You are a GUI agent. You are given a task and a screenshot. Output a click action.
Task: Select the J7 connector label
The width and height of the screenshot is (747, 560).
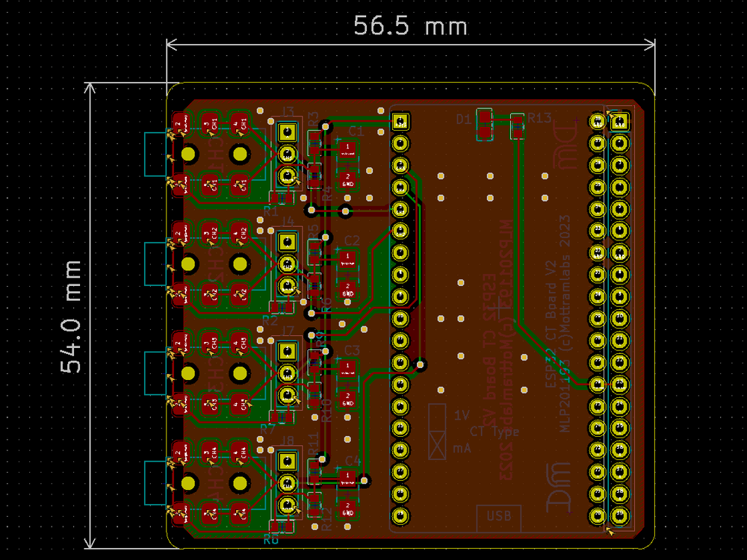coord(288,331)
